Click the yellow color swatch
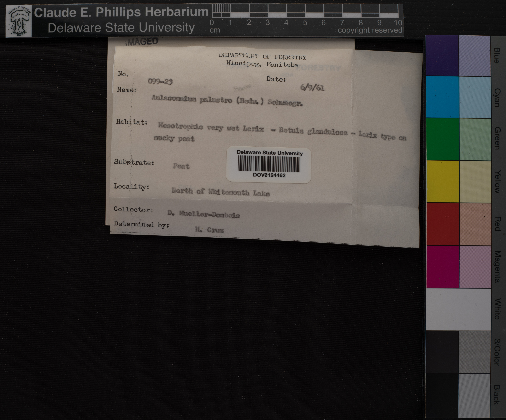The width and height of the screenshot is (506, 420). pos(442,181)
